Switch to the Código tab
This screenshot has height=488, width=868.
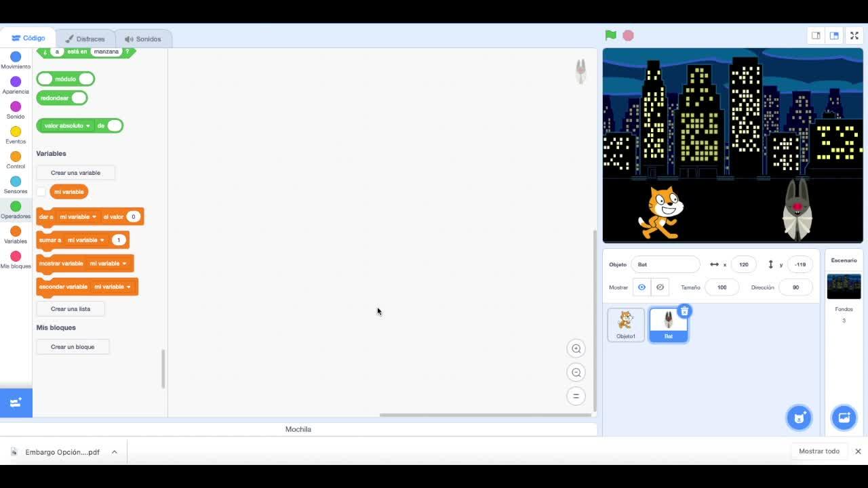pyautogui.click(x=28, y=38)
